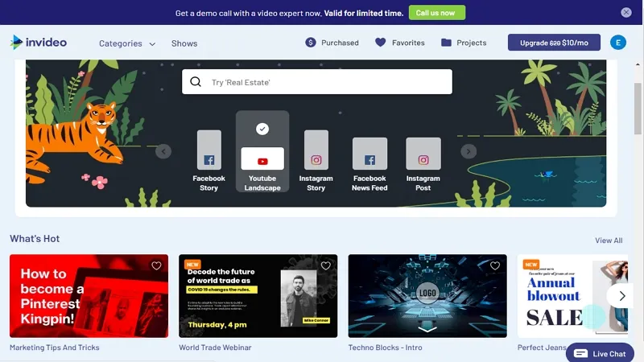
Task: Expand the Categories dropdown
Action: (x=126, y=43)
